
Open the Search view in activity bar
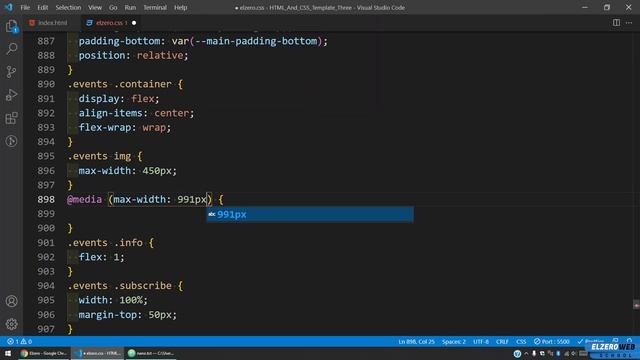[x=11, y=49]
